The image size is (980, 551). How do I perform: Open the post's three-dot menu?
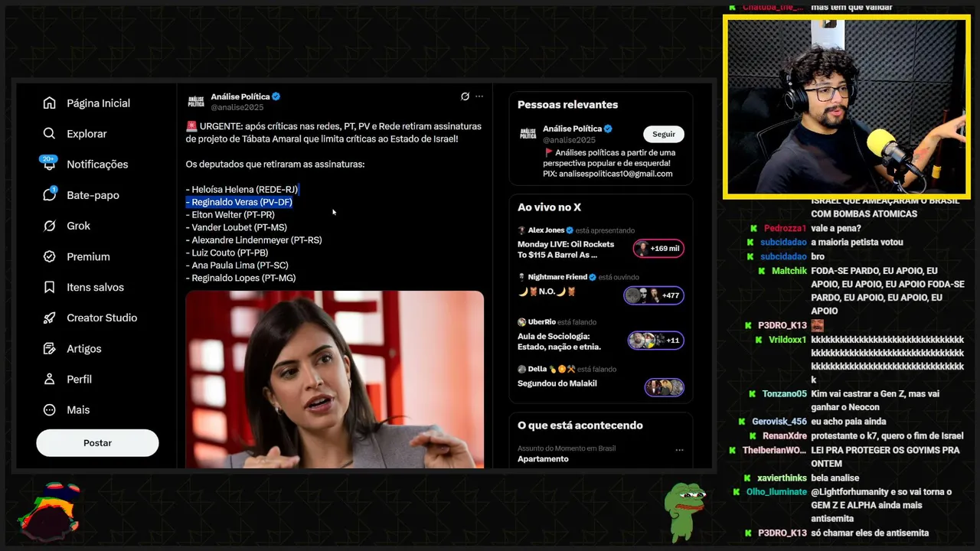(479, 96)
